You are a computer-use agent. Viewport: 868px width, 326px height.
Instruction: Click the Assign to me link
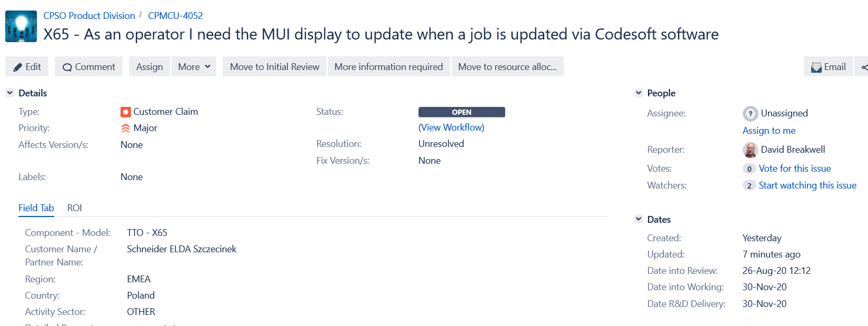769,131
